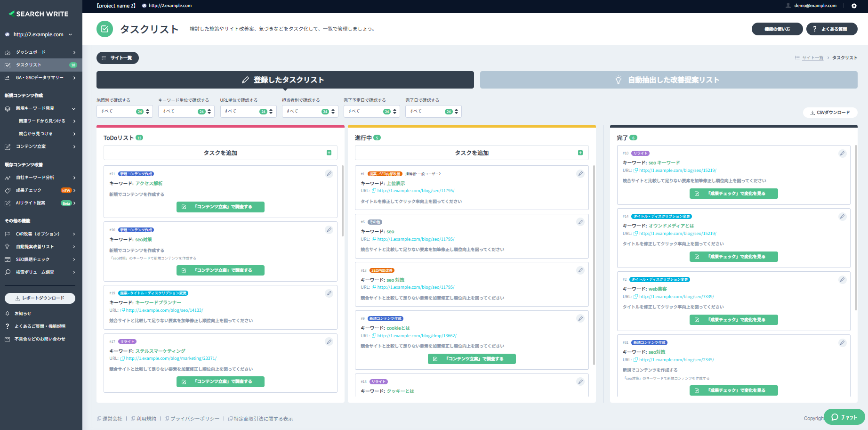Image resolution: width=868 pixels, height=430 pixels.
Task: Open SEO課題チェック sidebar menu item
Action: tap(41, 259)
